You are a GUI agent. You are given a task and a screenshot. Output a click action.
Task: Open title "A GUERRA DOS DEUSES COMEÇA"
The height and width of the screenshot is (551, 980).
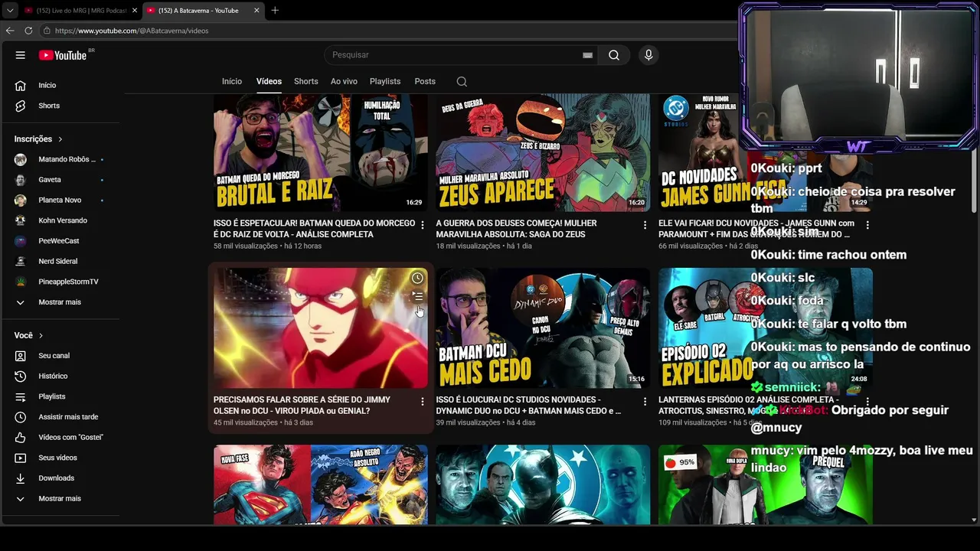tap(517, 229)
